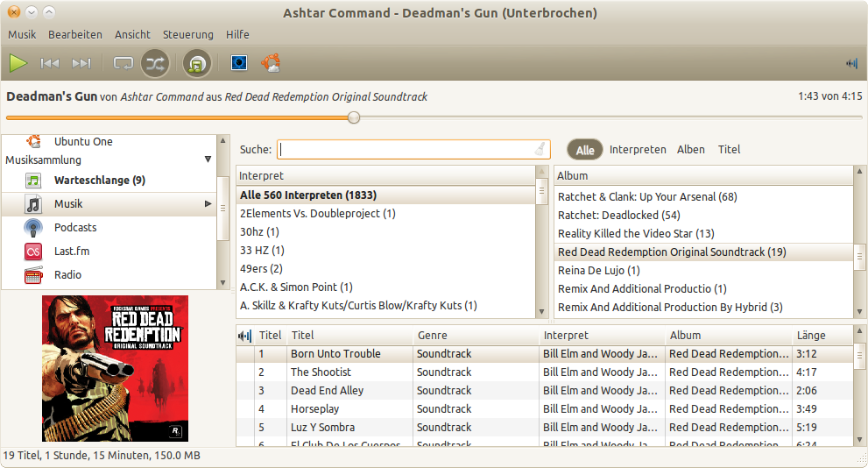Screen dimensions: 868x468
Task: Select album Reina De Lujo (1)
Action: [703, 270]
